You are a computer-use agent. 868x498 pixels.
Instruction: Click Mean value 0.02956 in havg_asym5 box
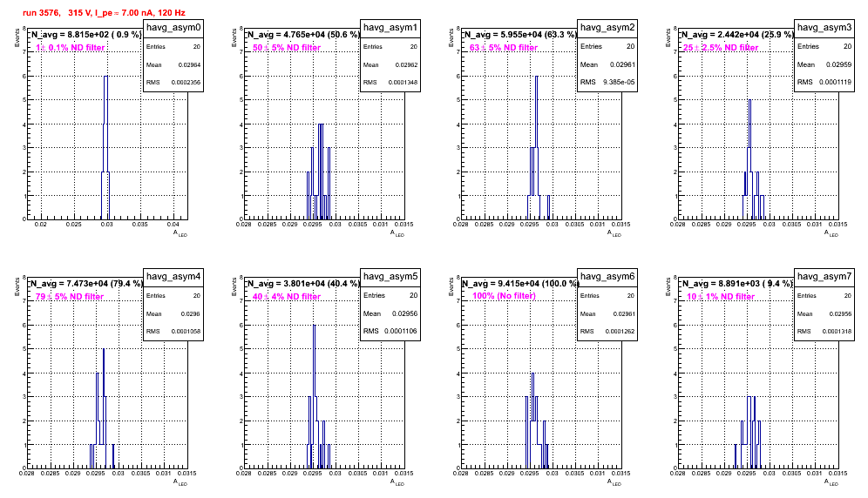pyautogui.click(x=404, y=313)
